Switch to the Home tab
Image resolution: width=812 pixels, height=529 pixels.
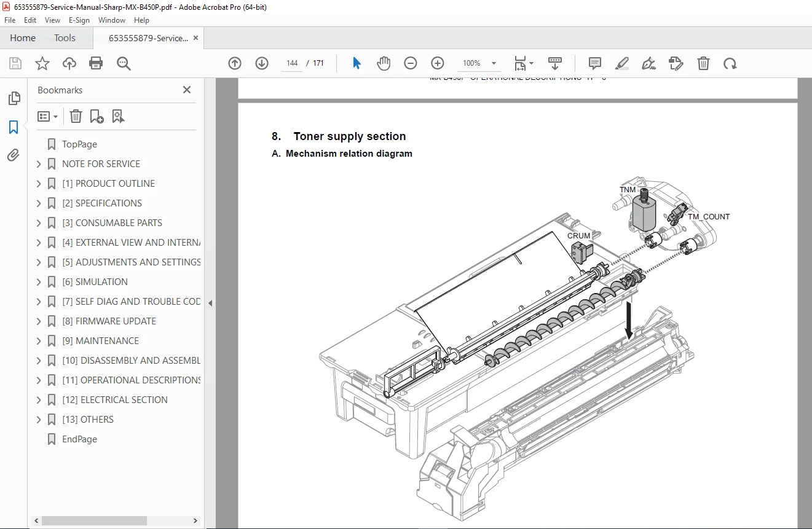23,38
